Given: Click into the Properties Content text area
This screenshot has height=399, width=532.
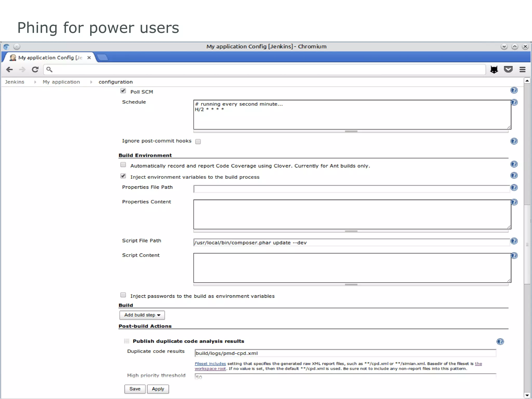Looking at the screenshot, I should 352,214.
